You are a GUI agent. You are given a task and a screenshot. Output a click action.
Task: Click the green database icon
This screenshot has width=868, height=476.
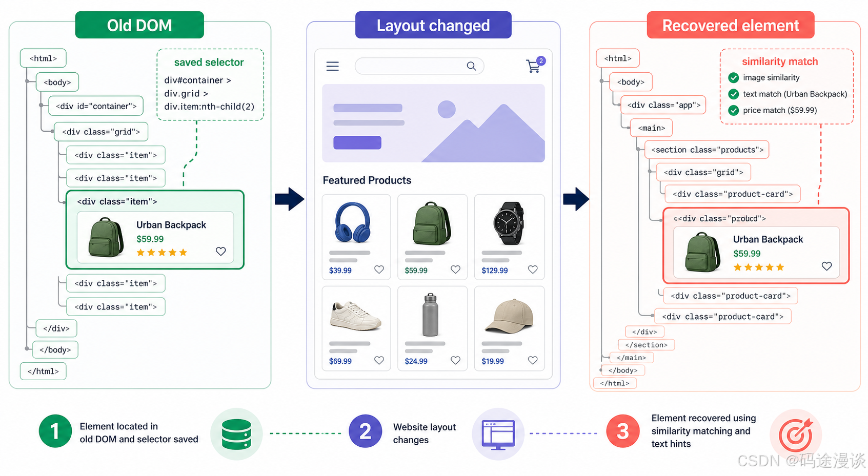tap(236, 434)
